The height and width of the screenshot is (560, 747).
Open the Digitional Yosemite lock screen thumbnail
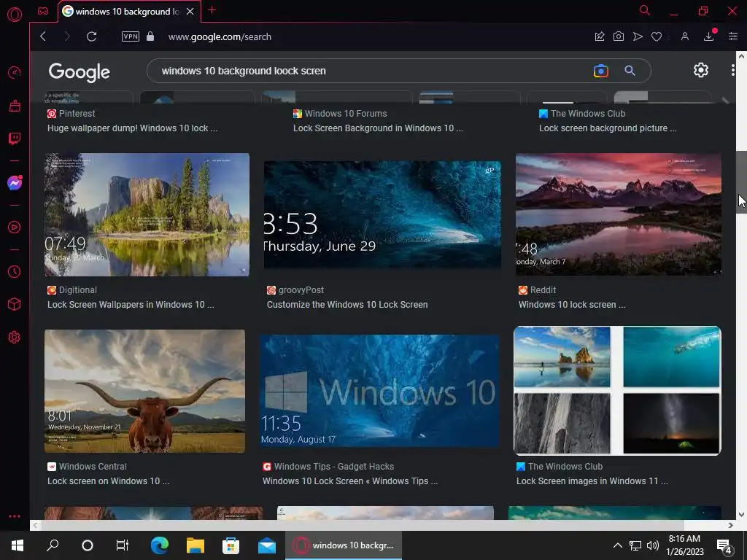click(x=147, y=215)
